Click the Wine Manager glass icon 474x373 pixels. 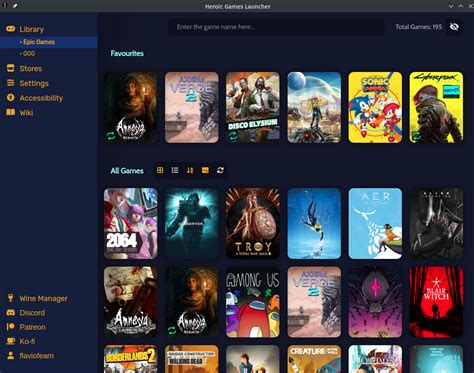(x=11, y=298)
